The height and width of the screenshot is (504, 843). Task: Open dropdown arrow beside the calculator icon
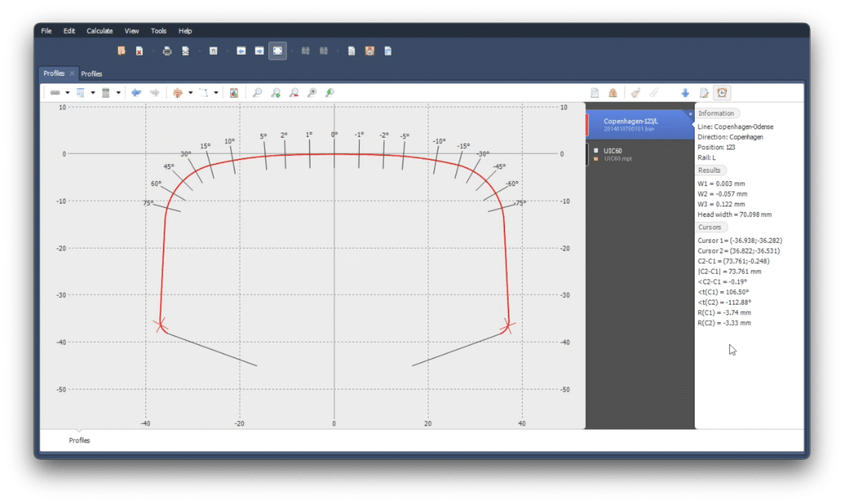(x=118, y=93)
